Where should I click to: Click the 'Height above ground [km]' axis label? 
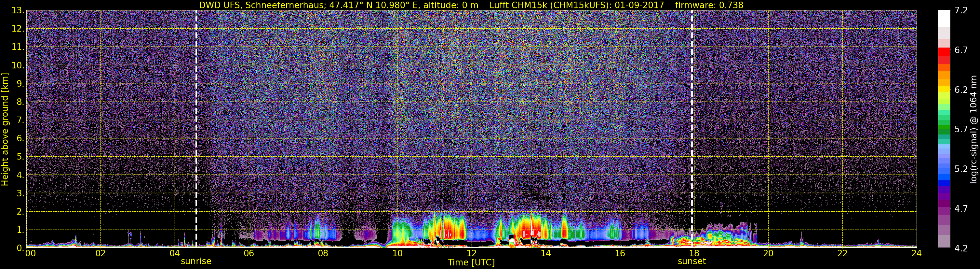click(5, 130)
